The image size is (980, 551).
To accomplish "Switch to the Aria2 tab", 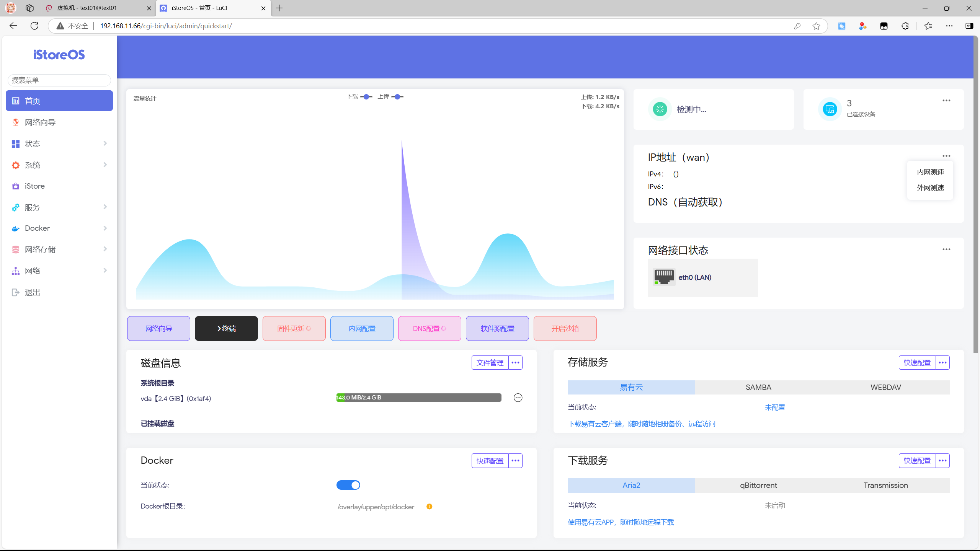I will (x=631, y=485).
